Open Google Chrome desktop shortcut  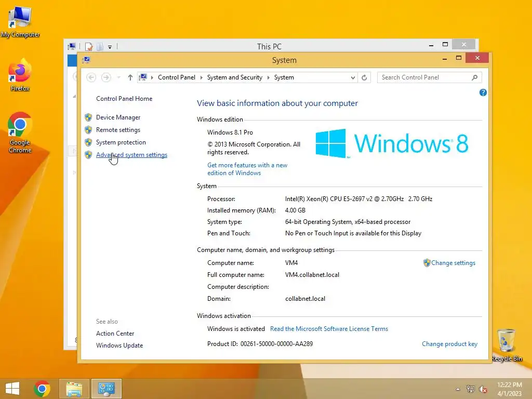(20, 133)
